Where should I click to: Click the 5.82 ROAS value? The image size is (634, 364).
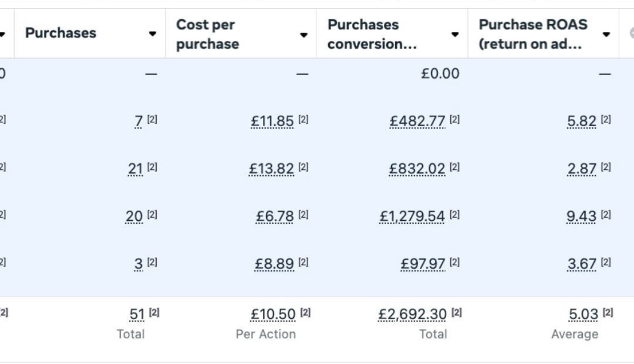point(582,121)
